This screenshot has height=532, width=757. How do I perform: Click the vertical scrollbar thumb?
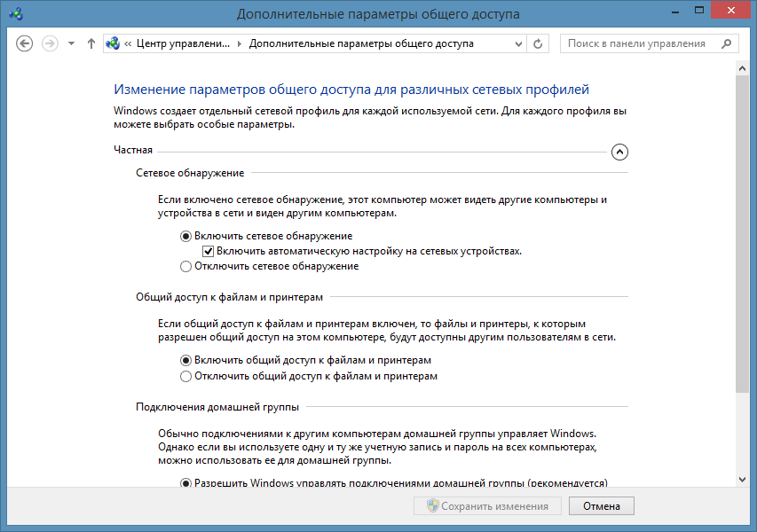coord(742,234)
